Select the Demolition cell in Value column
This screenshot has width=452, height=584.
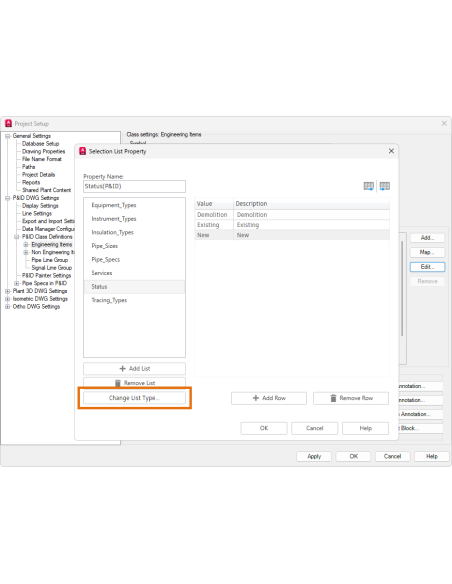click(214, 215)
